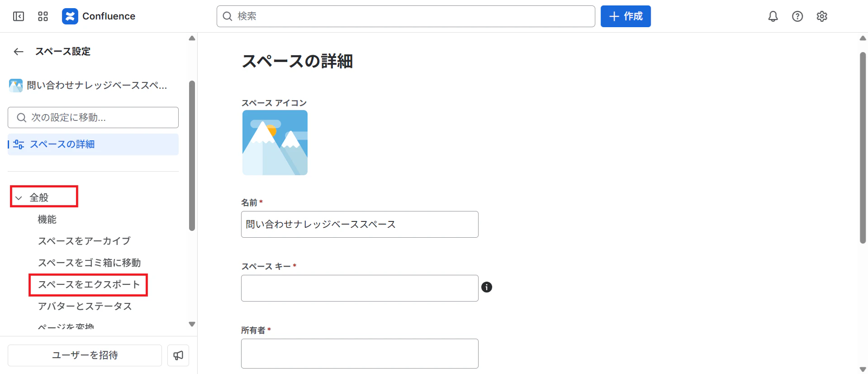Click the Confluence home link text
Image resolution: width=868 pixels, height=374 pixels.
(x=109, y=16)
